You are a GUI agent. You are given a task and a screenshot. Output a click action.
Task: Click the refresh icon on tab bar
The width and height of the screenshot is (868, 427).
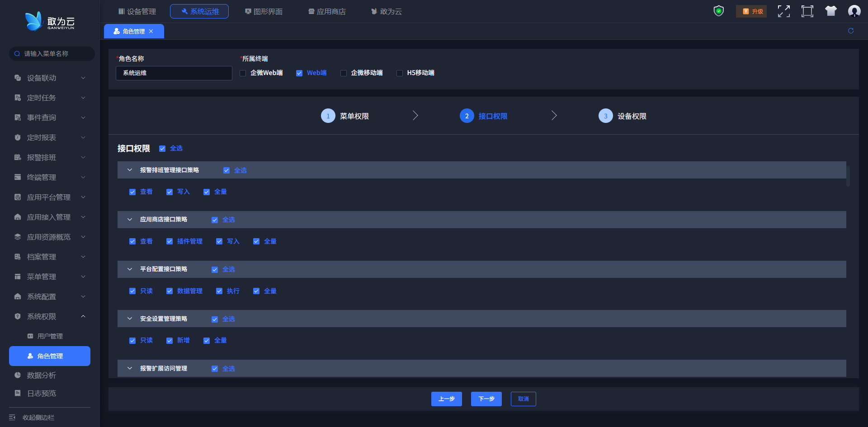[x=851, y=31]
